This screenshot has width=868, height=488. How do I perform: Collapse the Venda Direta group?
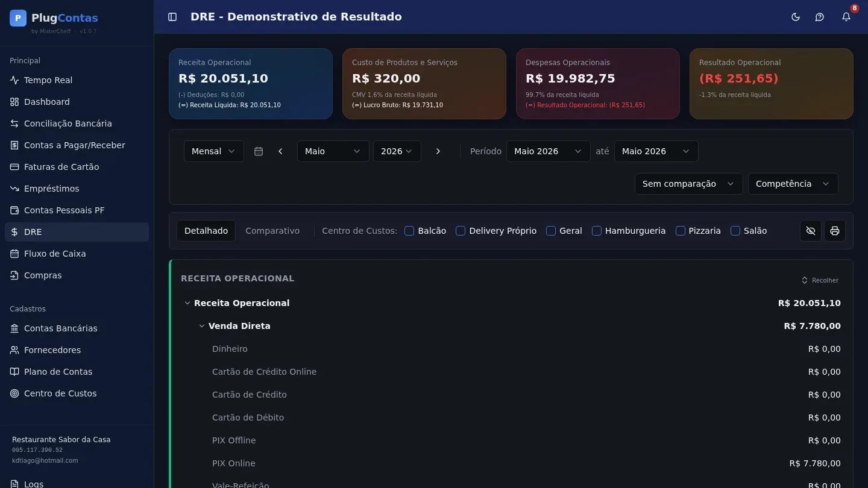(x=202, y=326)
